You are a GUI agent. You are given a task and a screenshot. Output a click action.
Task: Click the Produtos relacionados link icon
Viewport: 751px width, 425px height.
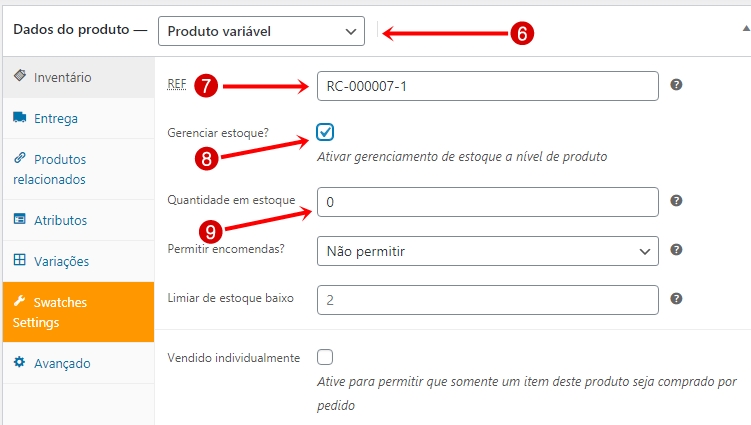[20, 158]
